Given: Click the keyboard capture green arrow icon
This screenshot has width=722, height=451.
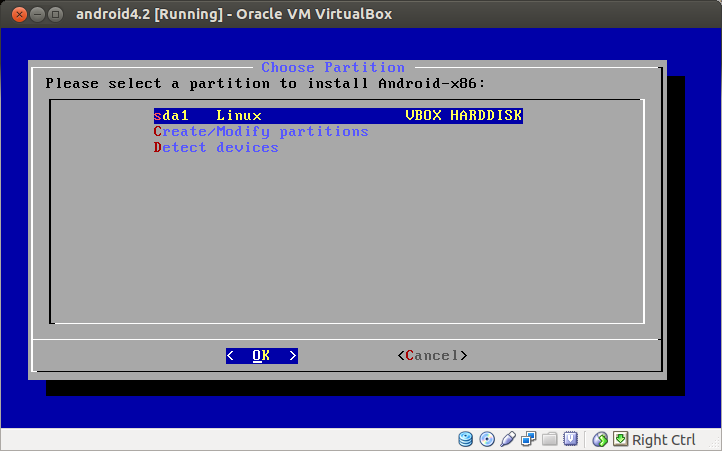Looking at the screenshot, I should pos(620,439).
